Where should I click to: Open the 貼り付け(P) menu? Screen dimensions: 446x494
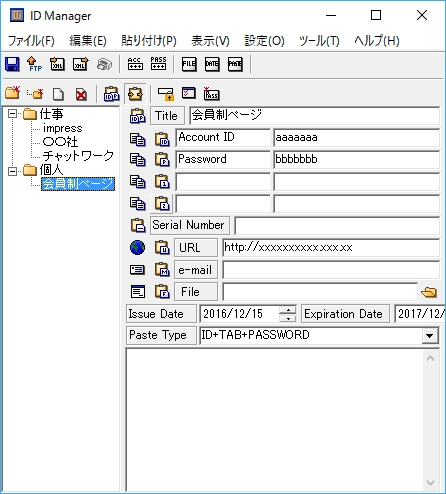point(149,41)
